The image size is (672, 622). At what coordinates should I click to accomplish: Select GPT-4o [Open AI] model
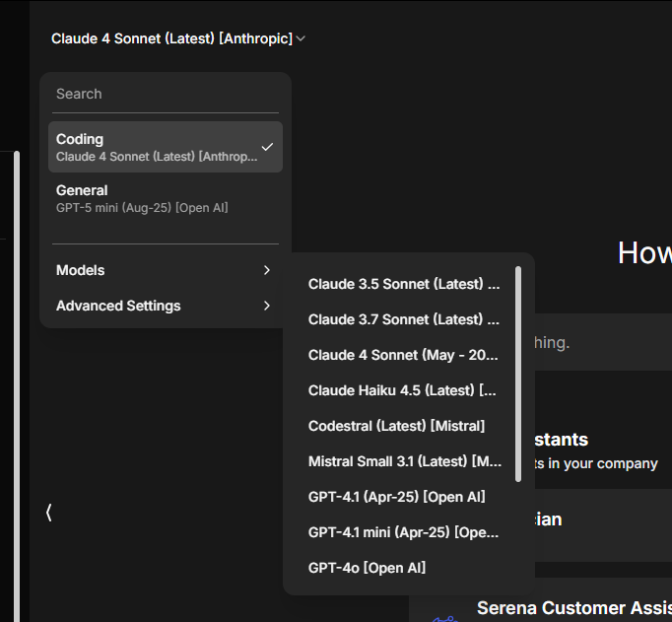coord(367,568)
